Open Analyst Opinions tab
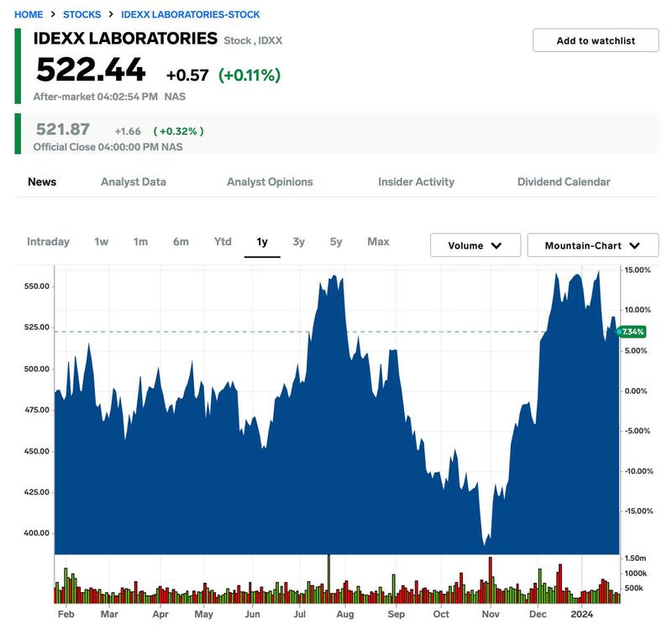The width and height of the screenshot is (672, 629). click(270, 181)
